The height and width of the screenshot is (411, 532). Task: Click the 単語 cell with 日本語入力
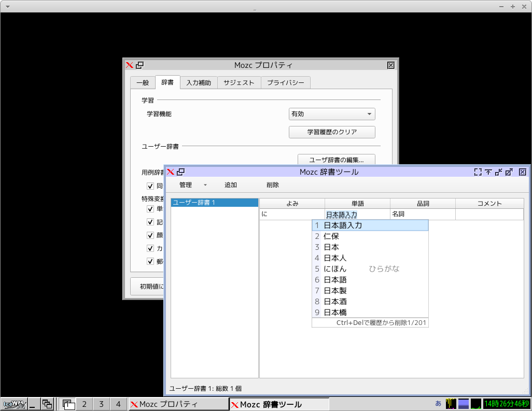(x=358, y=215)
